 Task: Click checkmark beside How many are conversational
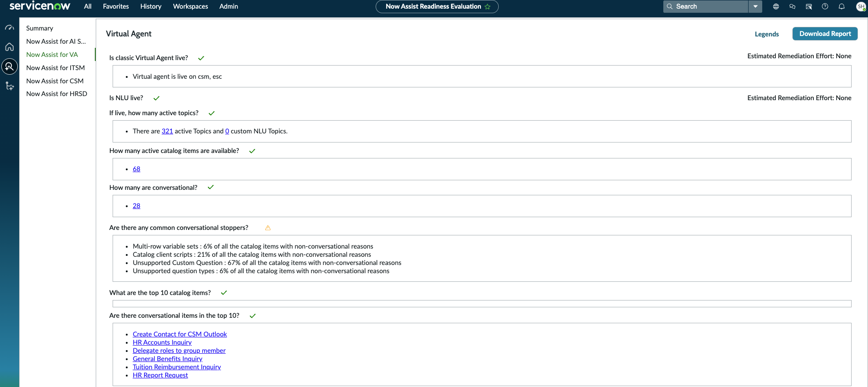(211, 187)
